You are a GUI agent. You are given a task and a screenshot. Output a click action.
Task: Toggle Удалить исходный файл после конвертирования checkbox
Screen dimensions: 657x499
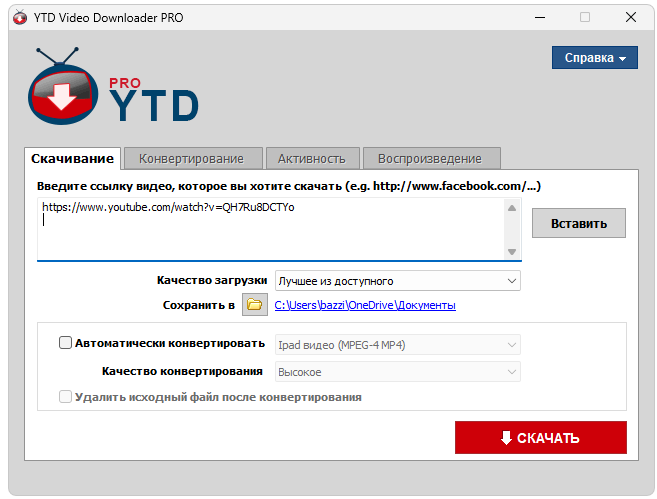point(65,396)
